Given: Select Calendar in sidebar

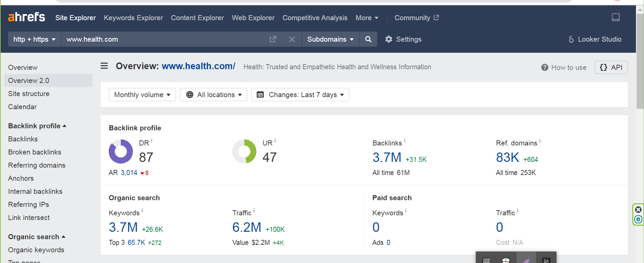Looking at the screenshot, I should pyautogui.click(x=22, y=107).
